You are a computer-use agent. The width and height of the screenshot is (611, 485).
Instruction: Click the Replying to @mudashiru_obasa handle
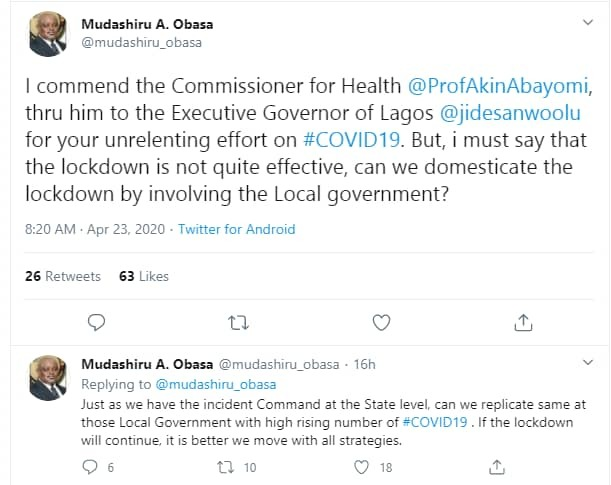(x=215, y=384)
